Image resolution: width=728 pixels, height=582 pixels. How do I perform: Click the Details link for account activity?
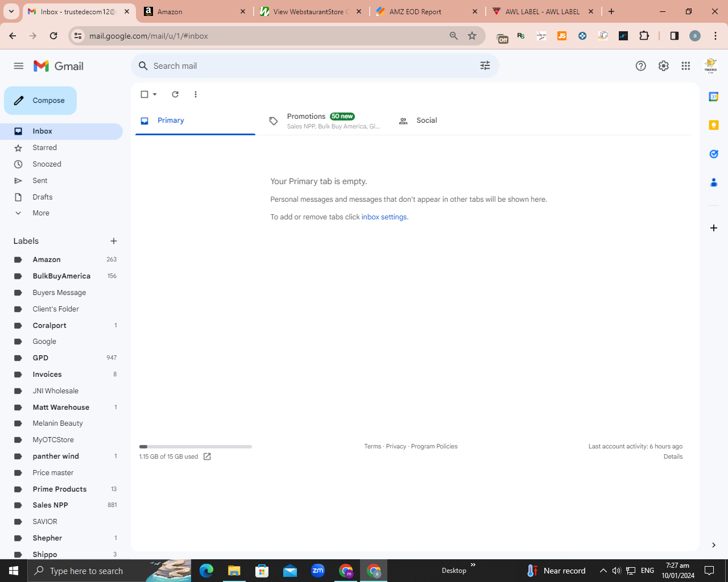click(673, 457)
